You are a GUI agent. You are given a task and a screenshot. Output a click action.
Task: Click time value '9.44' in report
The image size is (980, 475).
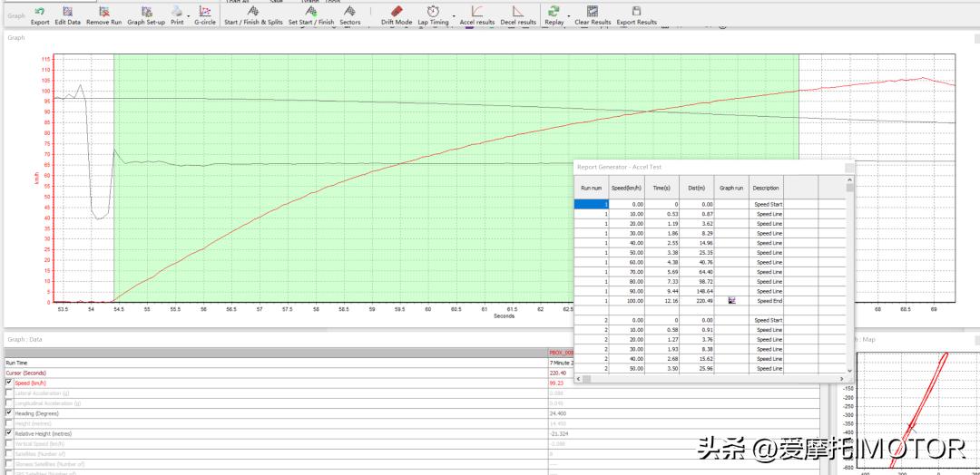point(661,291)
